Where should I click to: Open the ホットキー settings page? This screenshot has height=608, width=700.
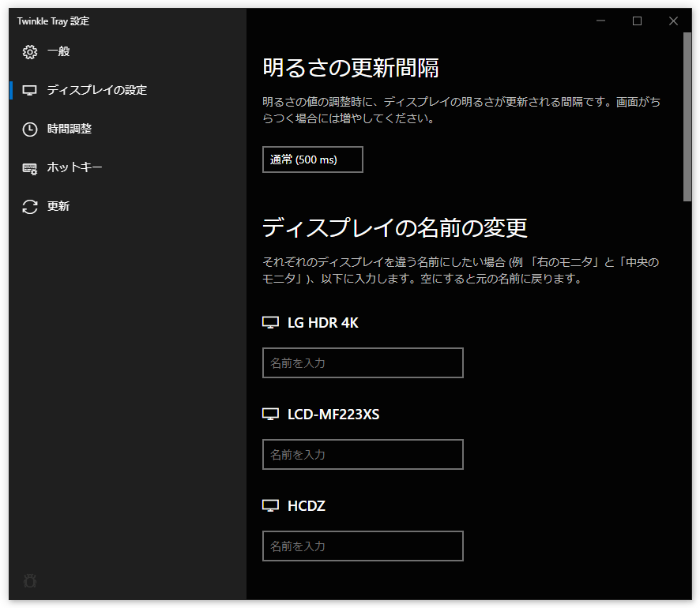(128, 167)
